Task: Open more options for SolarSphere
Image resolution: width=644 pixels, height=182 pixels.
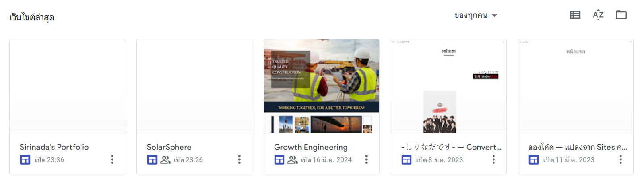Action: point(239,159)
